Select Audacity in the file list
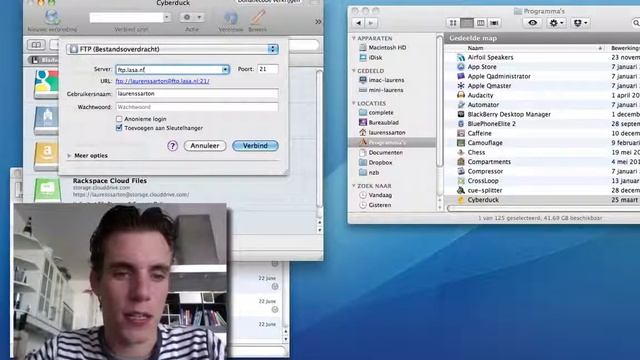This screenshot has width=640, height=360. click(x=480, y=95)
